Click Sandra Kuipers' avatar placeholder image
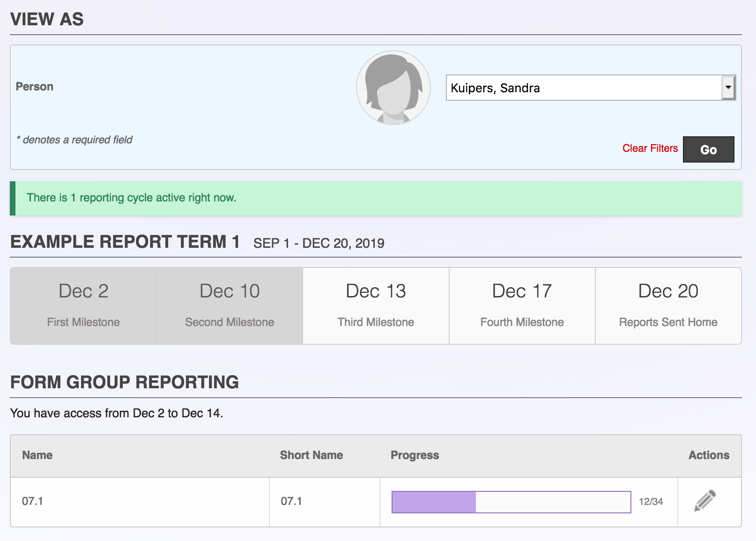Image resolution: width=756 pixels, height=541 pixels. pos(393,88)
